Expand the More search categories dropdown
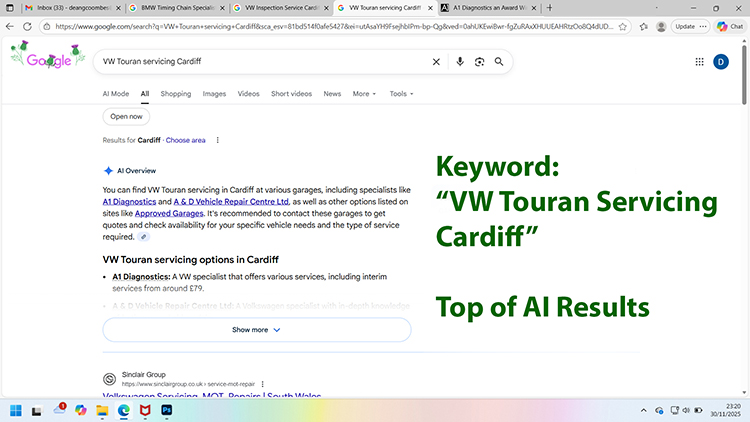750x422 pixels. click(x=364, y=94)
